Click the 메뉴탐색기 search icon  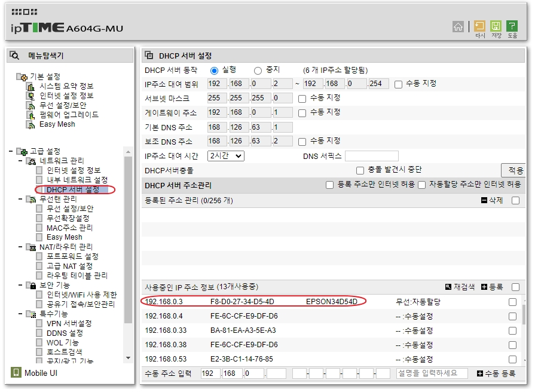[x=15, y=56]
